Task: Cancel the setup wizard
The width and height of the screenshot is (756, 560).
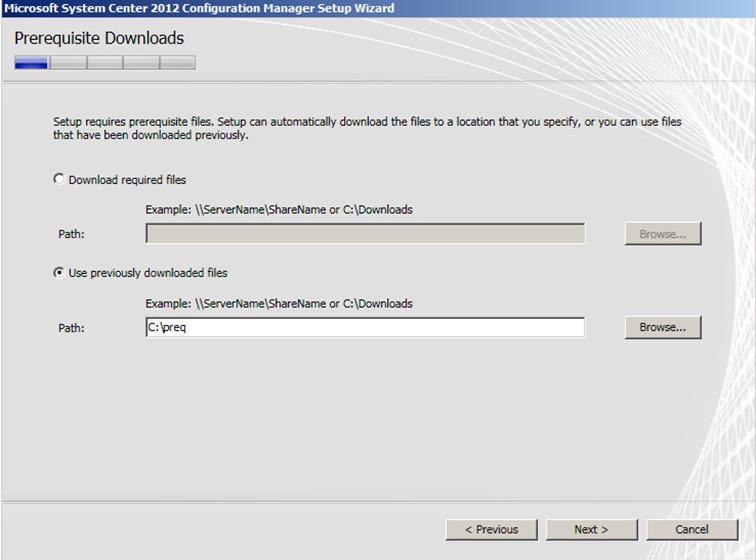Action: [692, 530]
